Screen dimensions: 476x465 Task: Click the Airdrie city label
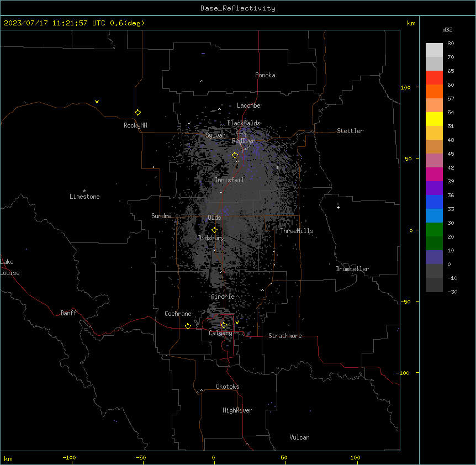[x=223, y=297]
